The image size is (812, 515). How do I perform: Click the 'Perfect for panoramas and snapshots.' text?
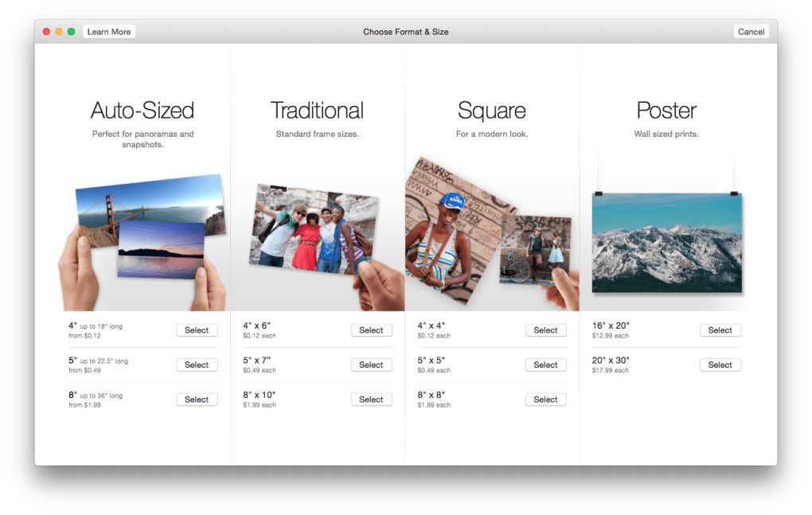point(143,139)
